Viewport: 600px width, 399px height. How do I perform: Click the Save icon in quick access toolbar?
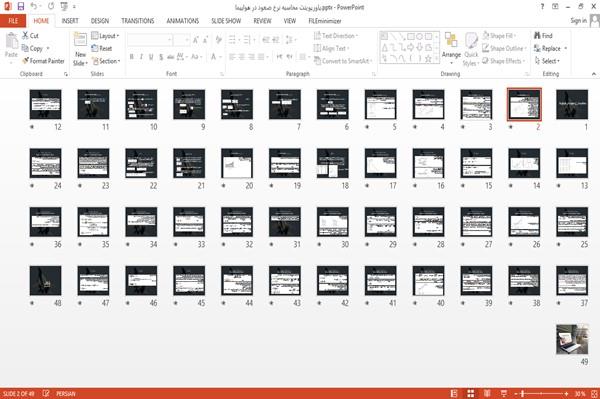coord(21,7)
